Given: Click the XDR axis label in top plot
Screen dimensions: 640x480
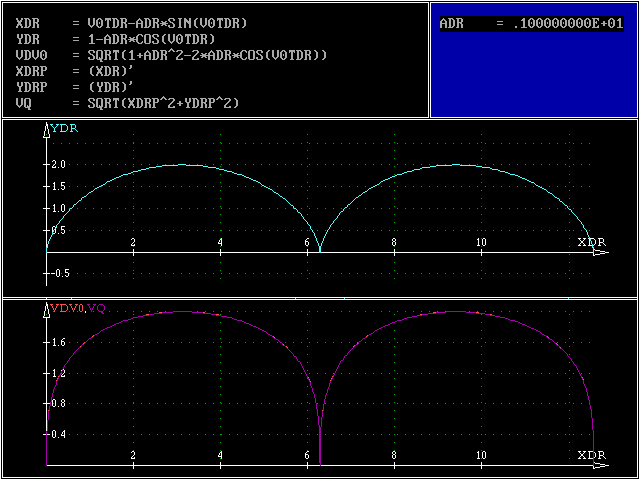Looking at the screenshot, I should tap(591, 242).
